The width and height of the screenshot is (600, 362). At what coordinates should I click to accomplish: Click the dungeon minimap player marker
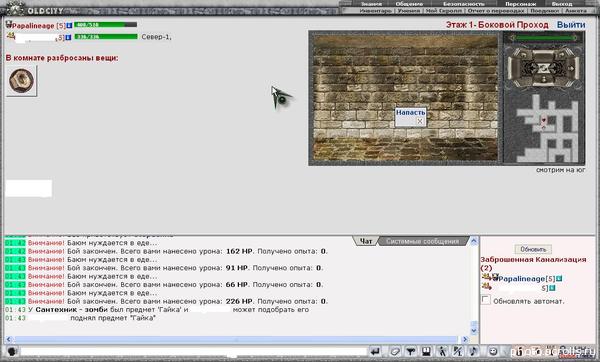click(x=543, y=120)
